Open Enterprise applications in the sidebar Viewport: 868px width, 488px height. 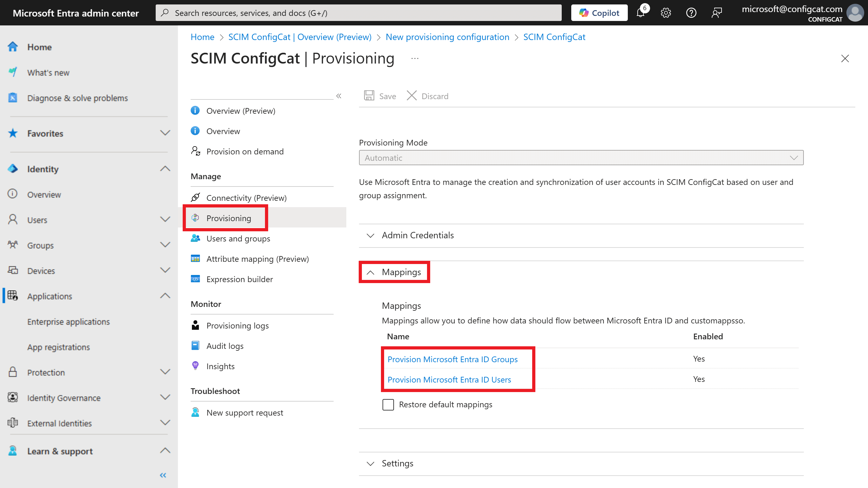(68, 321)
